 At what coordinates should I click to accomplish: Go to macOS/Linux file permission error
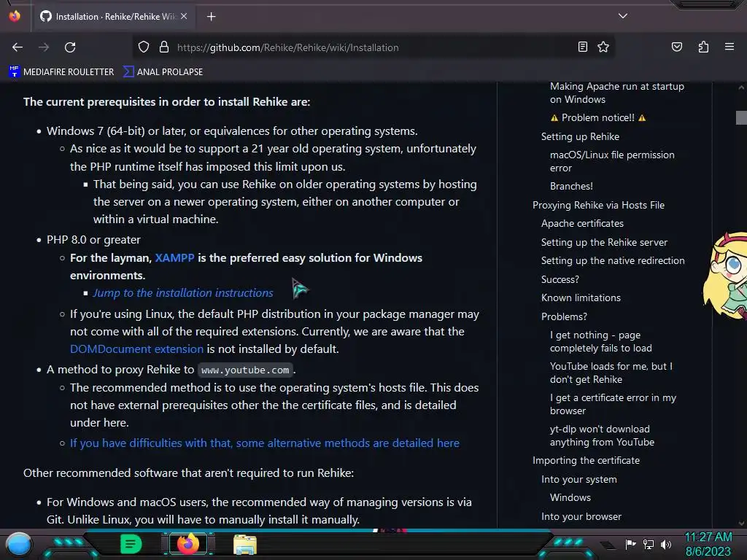(x=612, y=161)
